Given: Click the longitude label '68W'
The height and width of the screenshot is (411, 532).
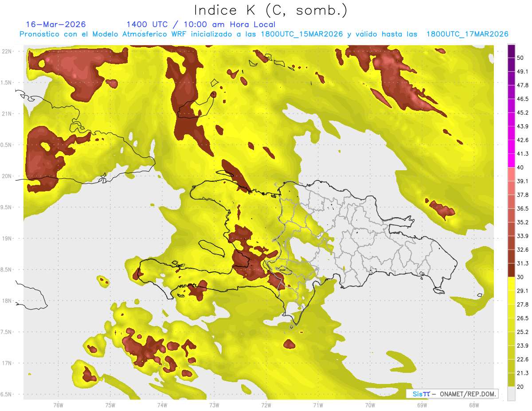Looking at the screenshot, I should (473, 405).
